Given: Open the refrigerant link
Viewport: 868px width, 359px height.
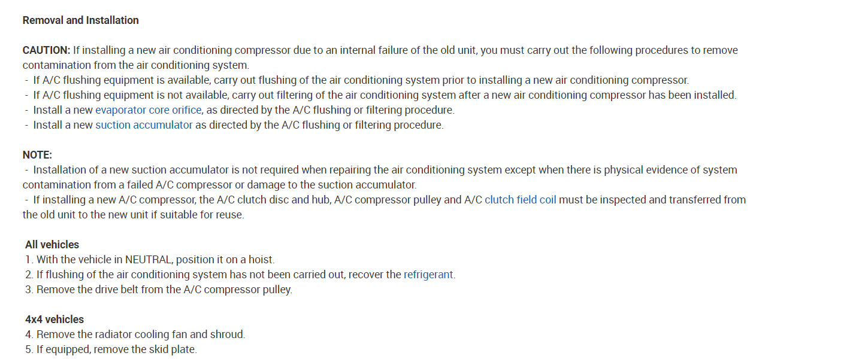Looking at the screenshot, I should pyautogui.click(x=428, y=275).
